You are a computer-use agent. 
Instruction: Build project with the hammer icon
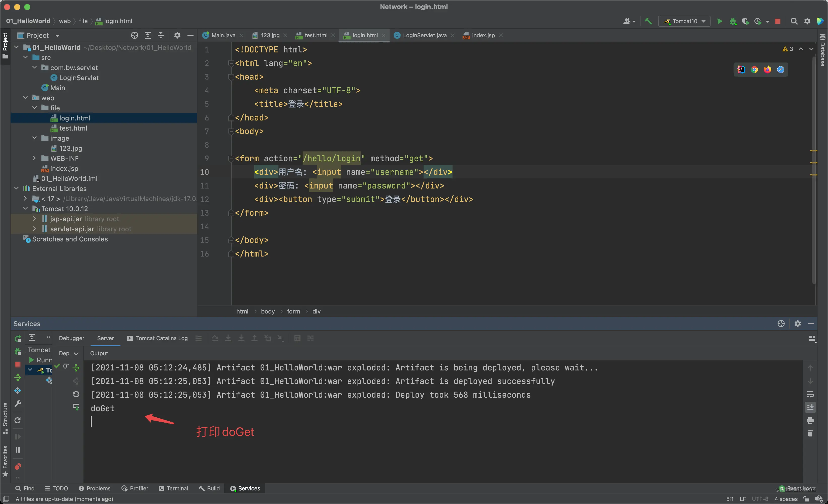(648, 21)
